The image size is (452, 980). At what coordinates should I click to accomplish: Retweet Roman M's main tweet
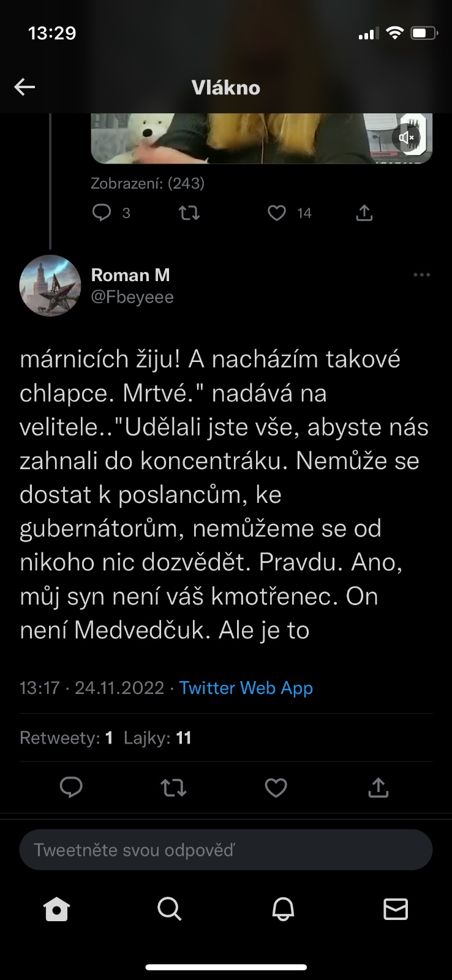click(173, 787)
